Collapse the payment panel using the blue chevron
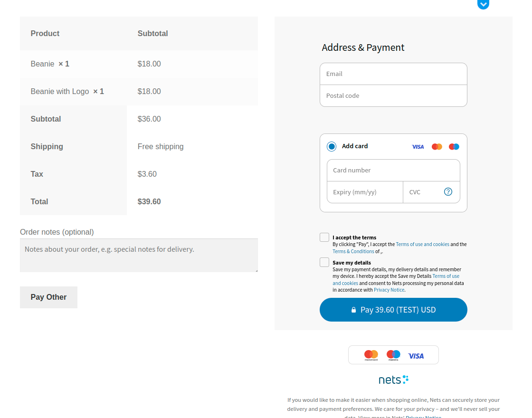Viewport: 532px width, 418px height. coord(483,5)
